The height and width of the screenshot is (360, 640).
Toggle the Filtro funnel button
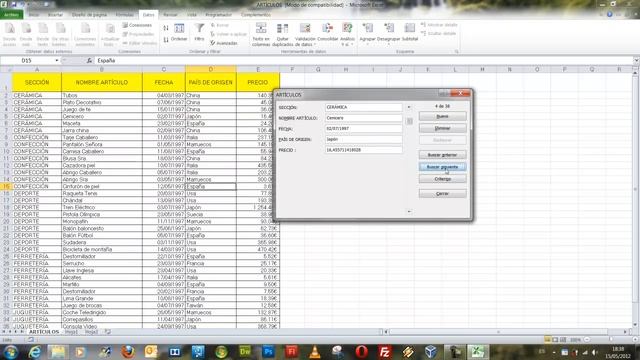[199, 33]
